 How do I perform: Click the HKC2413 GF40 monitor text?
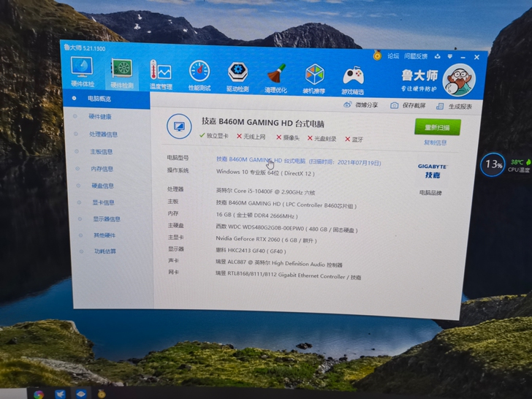(251, 251)
